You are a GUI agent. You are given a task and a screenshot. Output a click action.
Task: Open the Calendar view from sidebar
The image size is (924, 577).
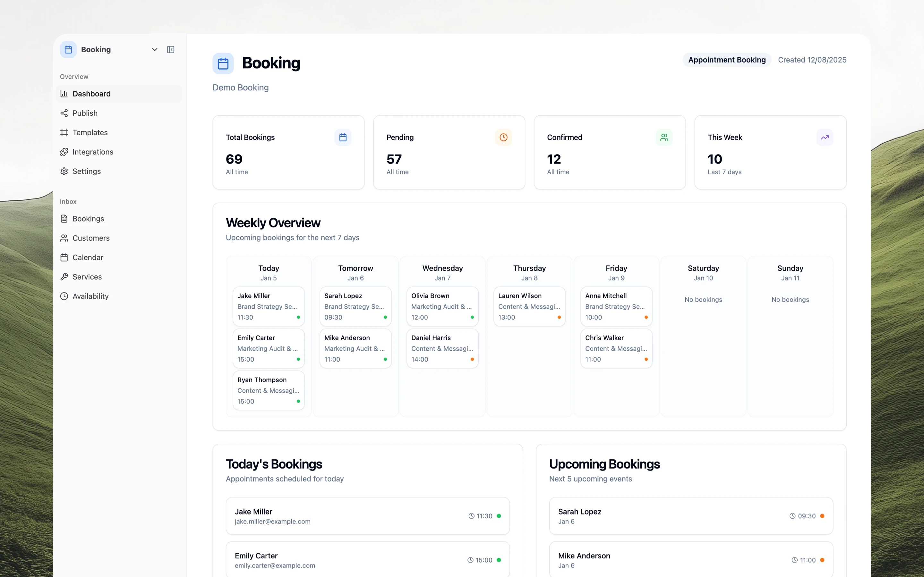pyautogui.click(x=88, y=258)
